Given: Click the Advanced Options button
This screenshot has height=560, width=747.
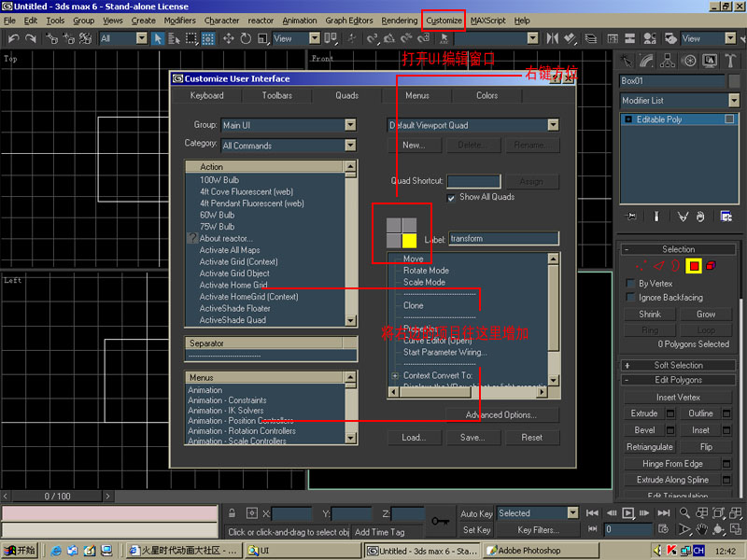Looking at the screenshot, I should point(500,414).
